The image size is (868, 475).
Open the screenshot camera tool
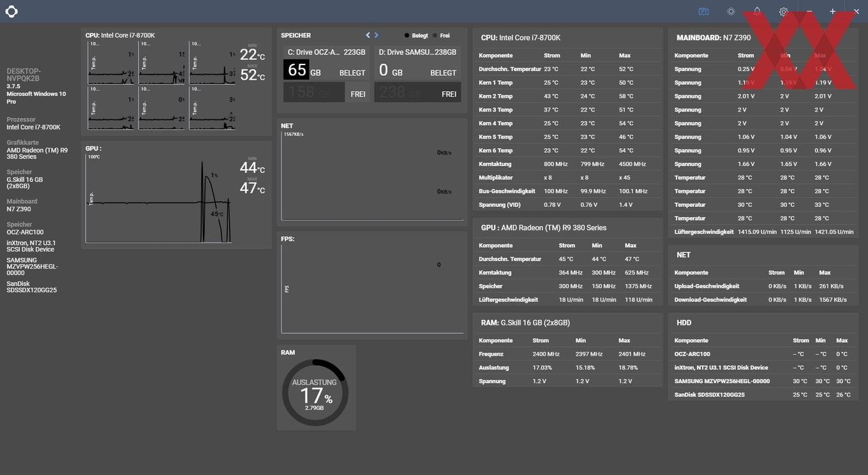click(x=704, y=11)
